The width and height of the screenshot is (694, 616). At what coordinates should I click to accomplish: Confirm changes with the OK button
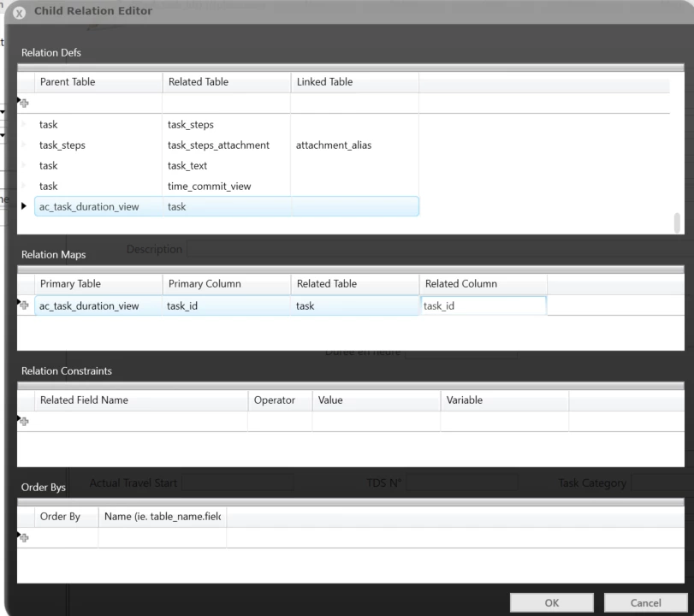[551, 601]
